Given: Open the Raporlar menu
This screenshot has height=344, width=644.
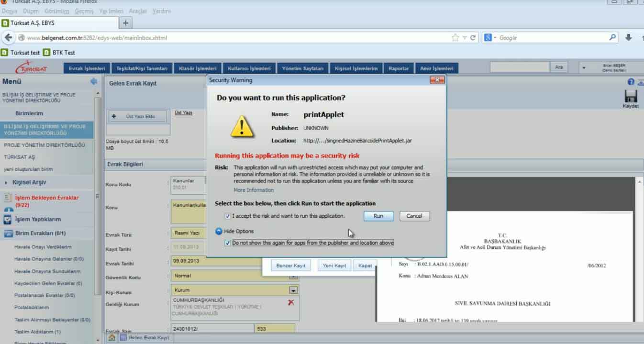Looking at the screenshot, I should [399, 68].
